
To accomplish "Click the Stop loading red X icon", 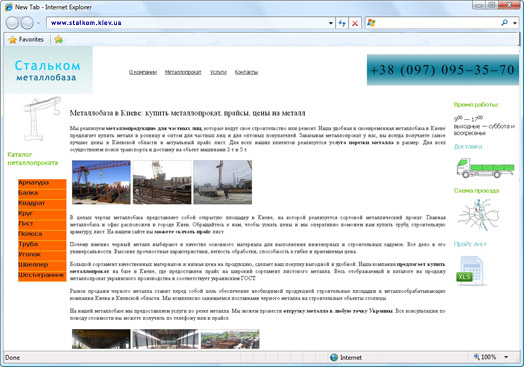I will 355,23.
